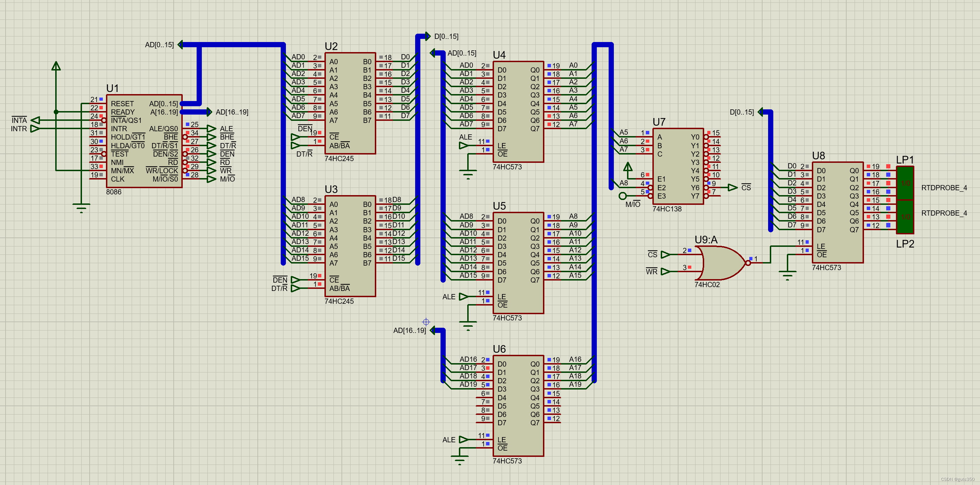Select the U1 8086 microprocessor component

(144, 141)
